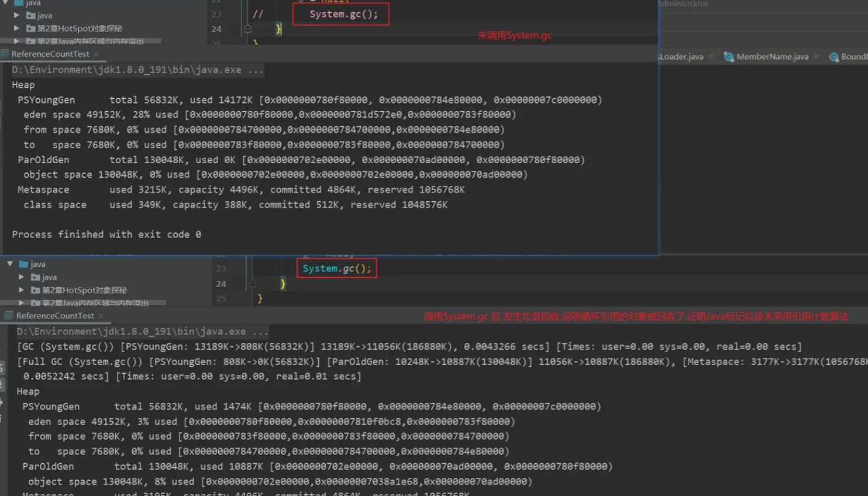Click the 第2章HotSpot对象探秘 folder icon in the upper tree
The image size is (868, 496).
(x=30, y=29)
